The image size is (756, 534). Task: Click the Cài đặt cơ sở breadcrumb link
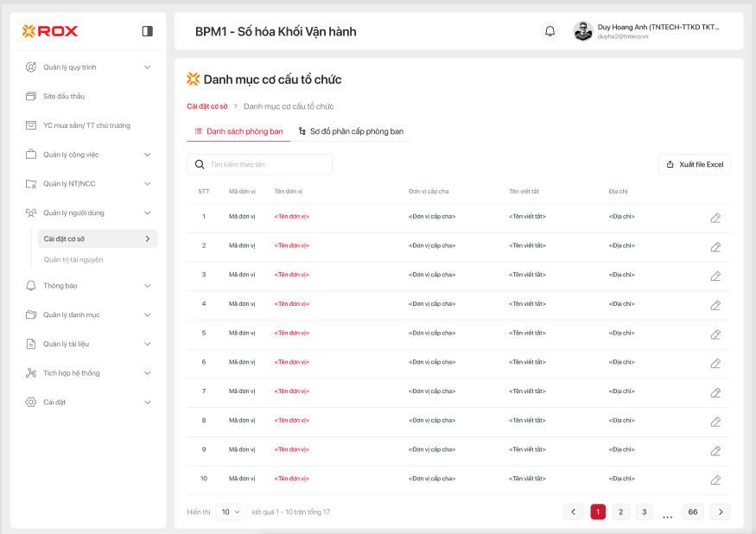click(207, 106)
